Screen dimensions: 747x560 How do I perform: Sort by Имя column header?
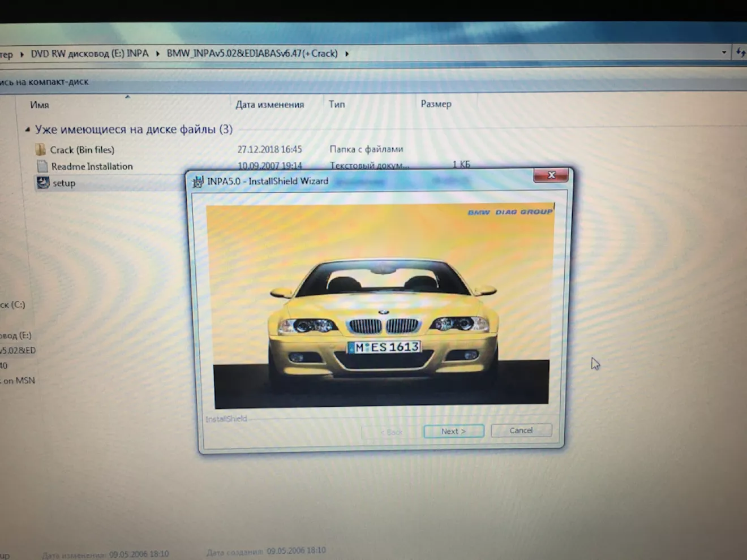pos(40,105)
